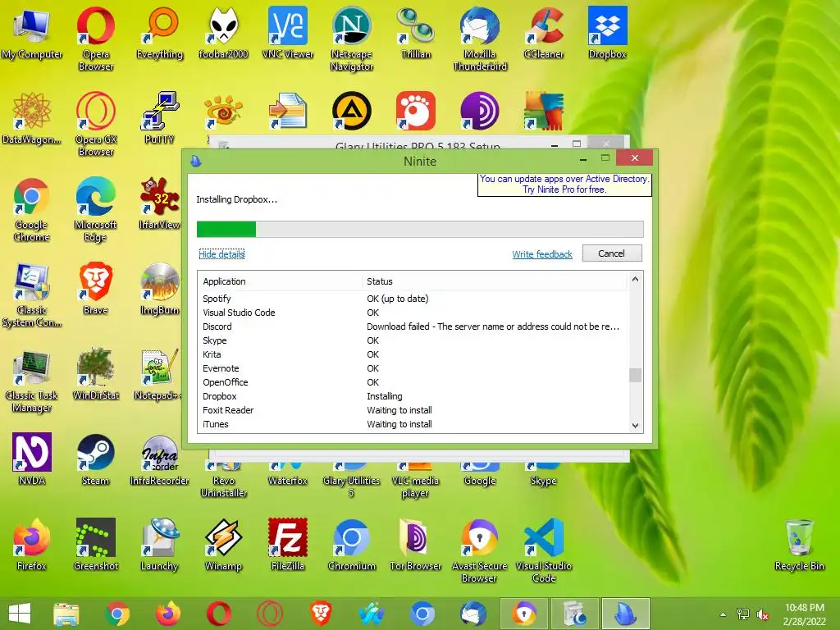
Task: Select the WinDirStat desktop icon
Action: pos(96,374)
